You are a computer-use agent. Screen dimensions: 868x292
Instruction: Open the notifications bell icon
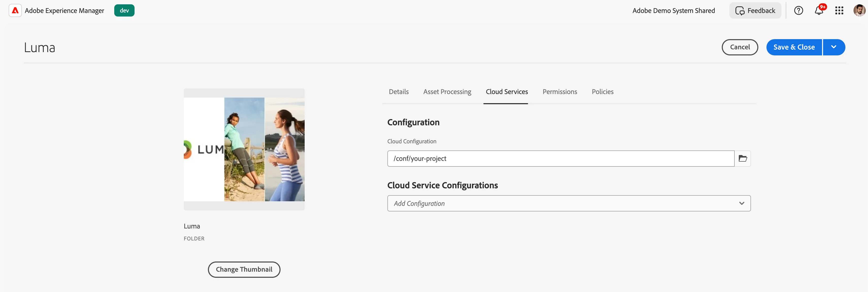pos(819,10)
